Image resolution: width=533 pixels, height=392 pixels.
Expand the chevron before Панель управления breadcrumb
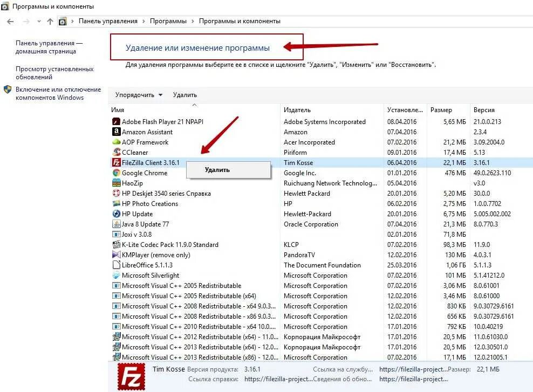coord(72,22)
